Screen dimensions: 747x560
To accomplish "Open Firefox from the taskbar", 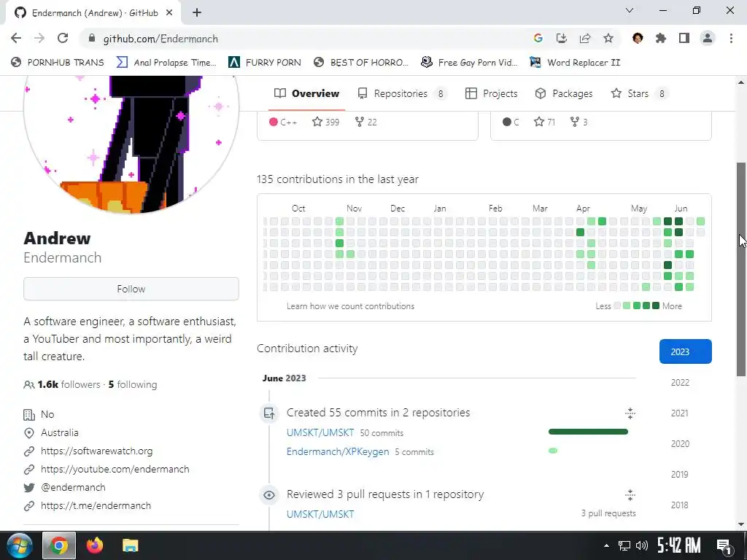I will click(94, 545).
